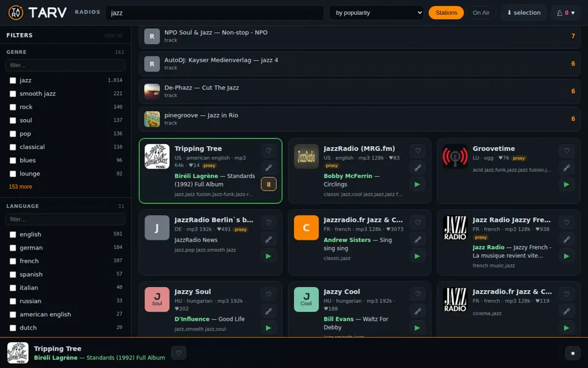This screenshot has height=368, width=588.
Task: Copy link for Jazzradio.fr cinema jazz station
Action: pos(567,312)
